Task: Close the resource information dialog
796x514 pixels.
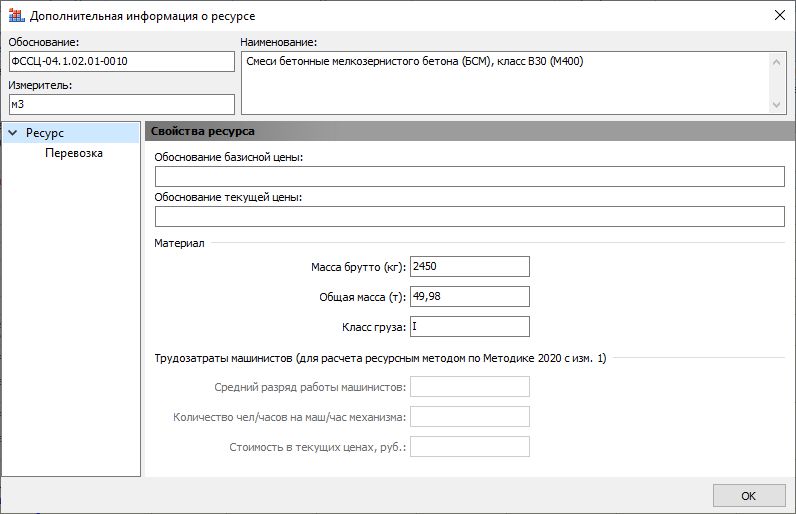Action: (780, 15)
